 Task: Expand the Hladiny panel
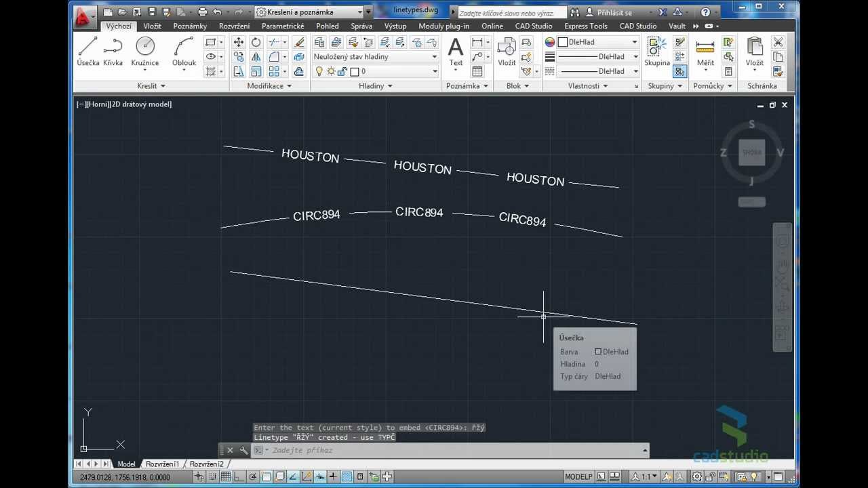[x=376, y=86]
